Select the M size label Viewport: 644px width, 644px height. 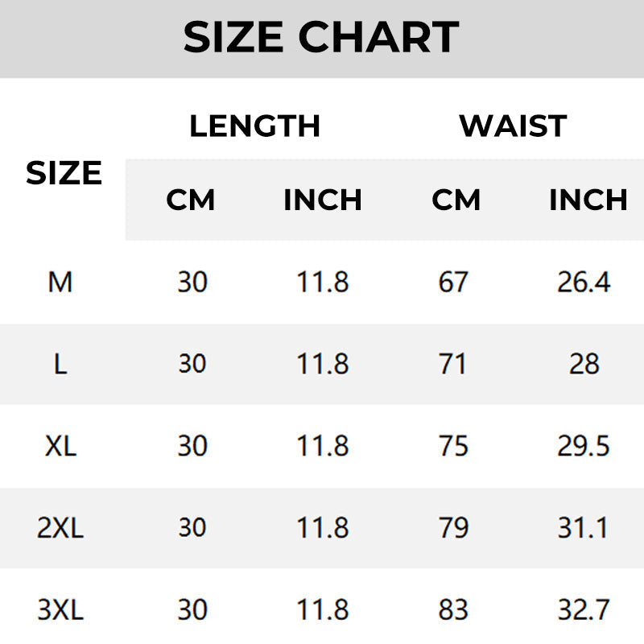point(60,282)
